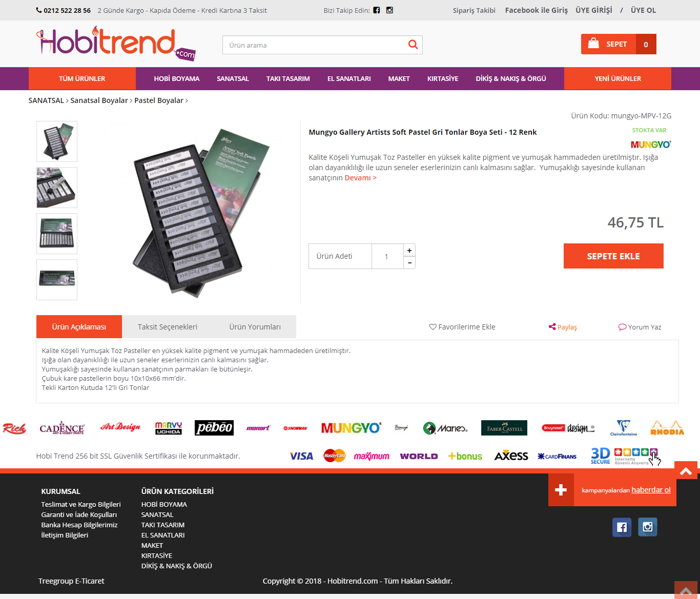Screen dimensions: 700x599
Task: Select the second product thumbnail
Action: point(57,188)
